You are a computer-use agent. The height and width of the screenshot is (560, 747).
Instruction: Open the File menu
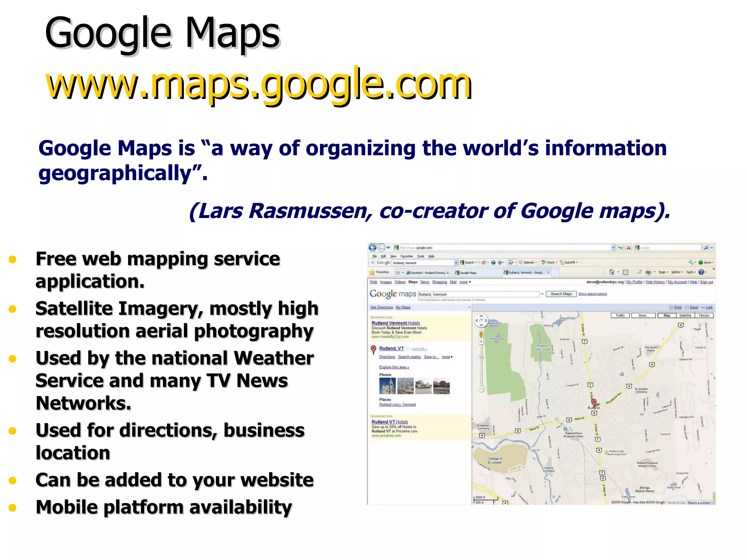pyautogui.click(x=374, y=256)
